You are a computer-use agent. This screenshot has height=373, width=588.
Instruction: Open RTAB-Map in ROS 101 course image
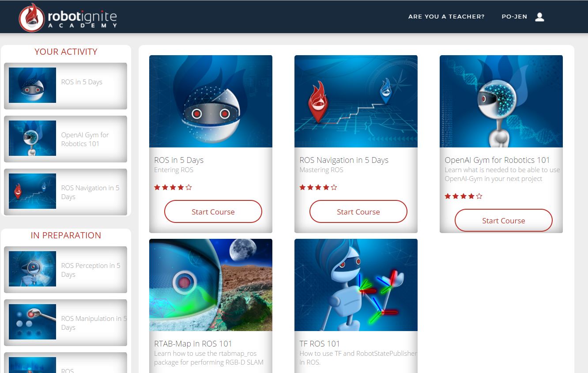pyautogui.click(x=211, y=285)
